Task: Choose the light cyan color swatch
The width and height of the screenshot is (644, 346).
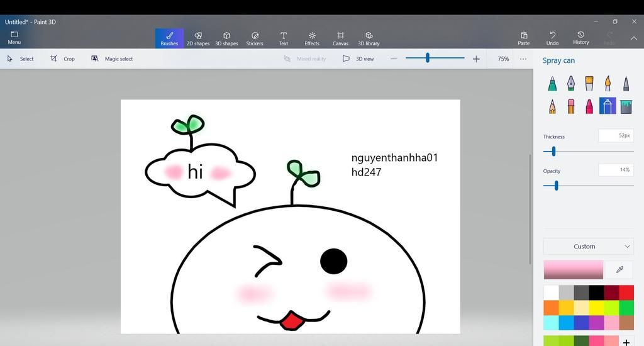Action: coord(551,323)
